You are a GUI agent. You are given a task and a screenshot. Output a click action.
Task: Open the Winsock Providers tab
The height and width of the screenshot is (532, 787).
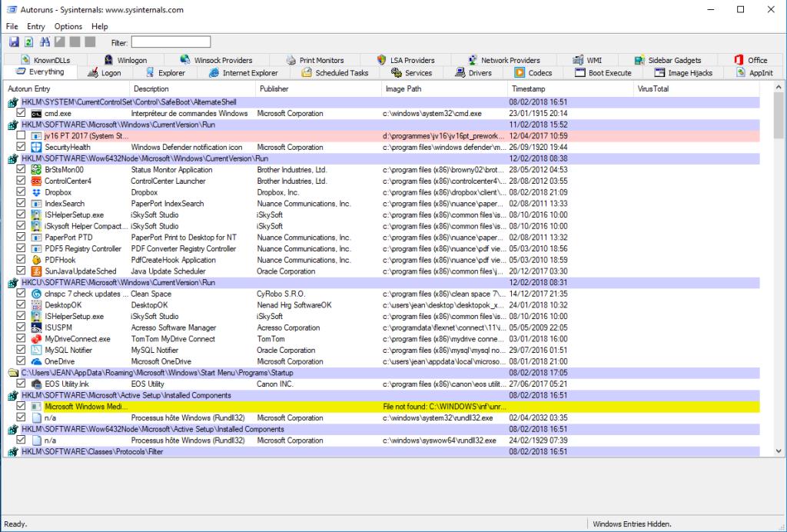[x=216, y=60]
